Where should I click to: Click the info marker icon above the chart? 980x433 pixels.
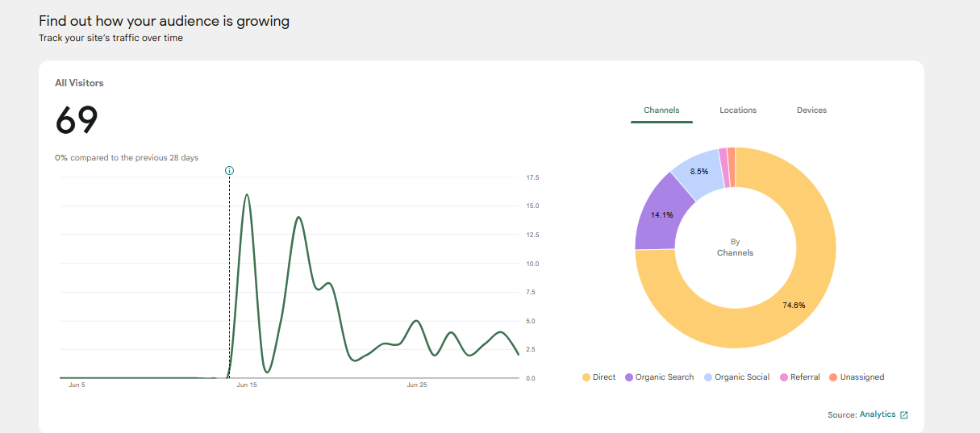point(230,171)
